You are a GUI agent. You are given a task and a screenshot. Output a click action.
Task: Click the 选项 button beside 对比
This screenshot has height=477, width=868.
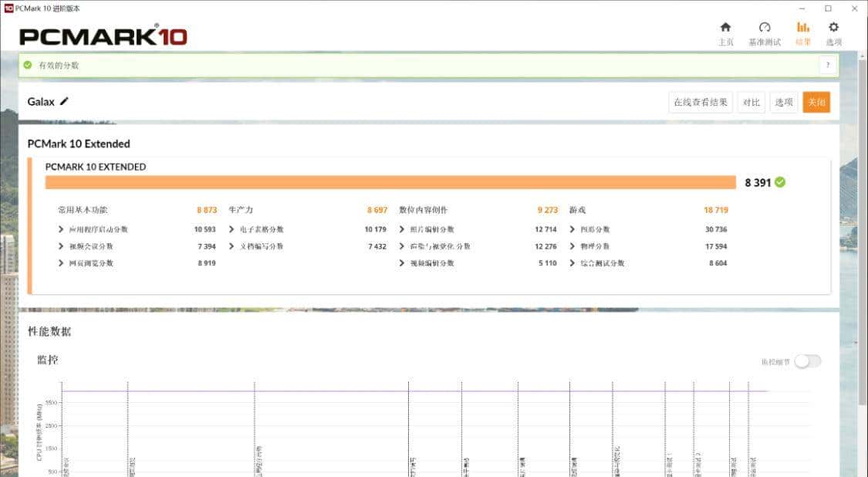coord(784,102)
